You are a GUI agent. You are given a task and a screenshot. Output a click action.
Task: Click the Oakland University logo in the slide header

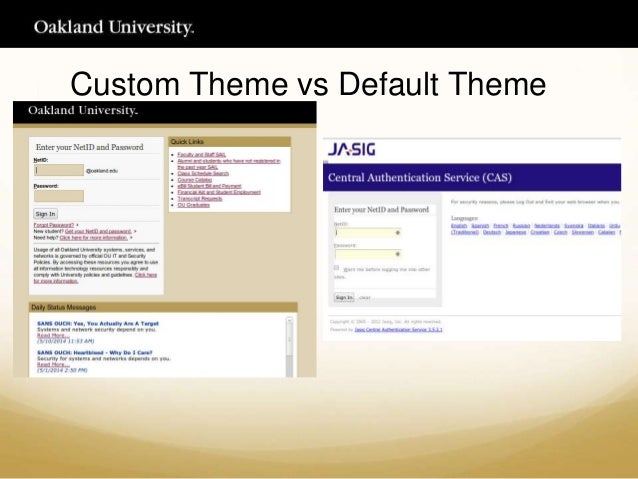coord(114,27)
